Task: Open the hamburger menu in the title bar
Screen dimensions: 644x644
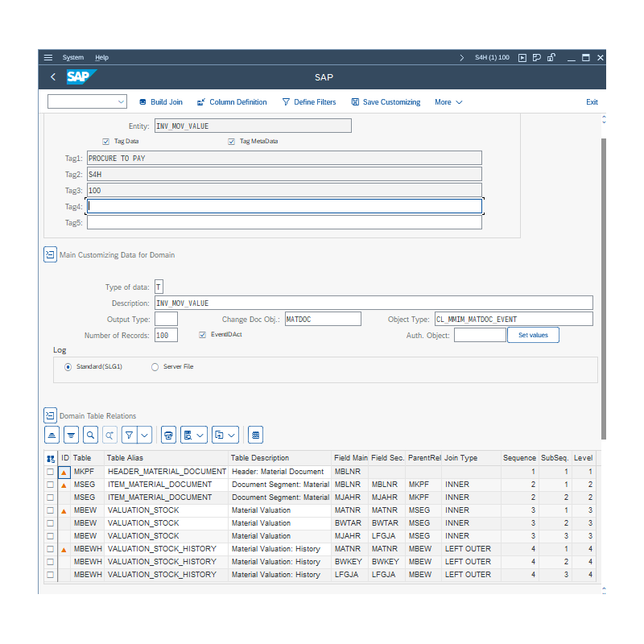Action: [x=48, y=57]
